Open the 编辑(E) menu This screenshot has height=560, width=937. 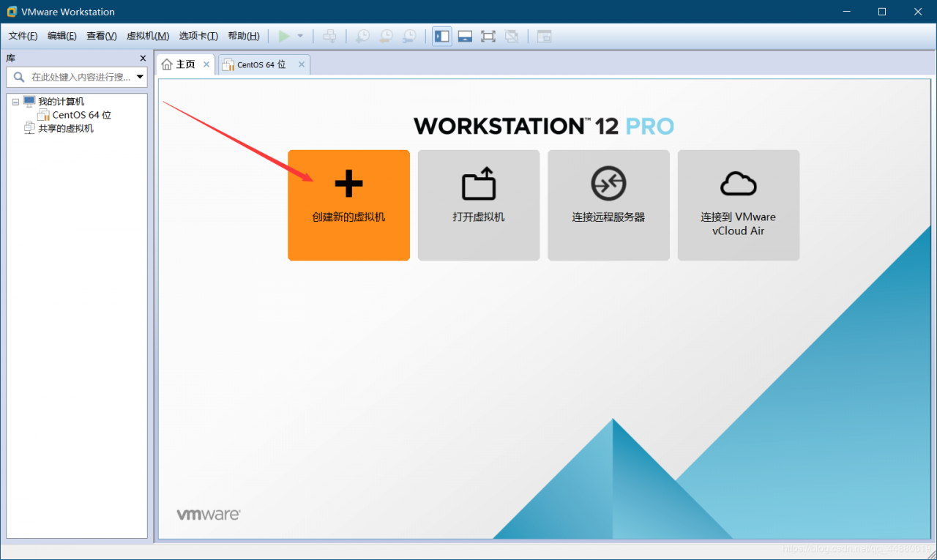[x=62, y=36]
